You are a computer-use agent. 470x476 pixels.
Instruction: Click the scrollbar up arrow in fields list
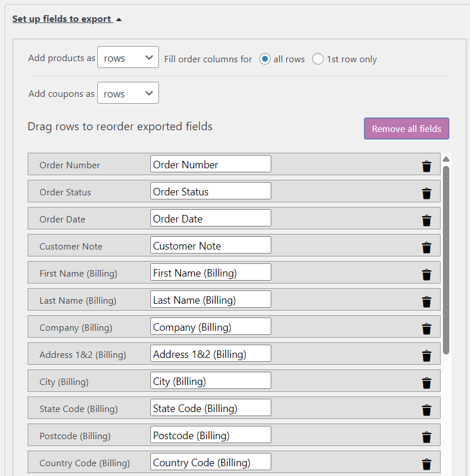[x=446, y=159]
